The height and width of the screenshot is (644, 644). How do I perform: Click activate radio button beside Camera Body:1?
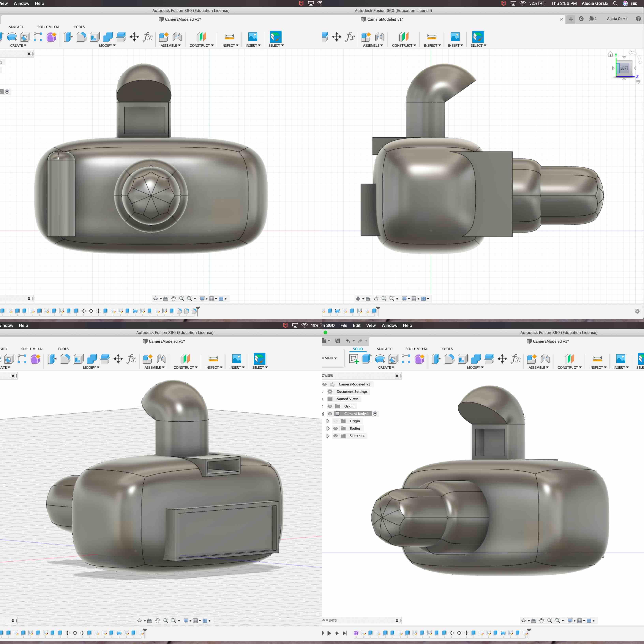pyautogui.click(x=375, y=413)
